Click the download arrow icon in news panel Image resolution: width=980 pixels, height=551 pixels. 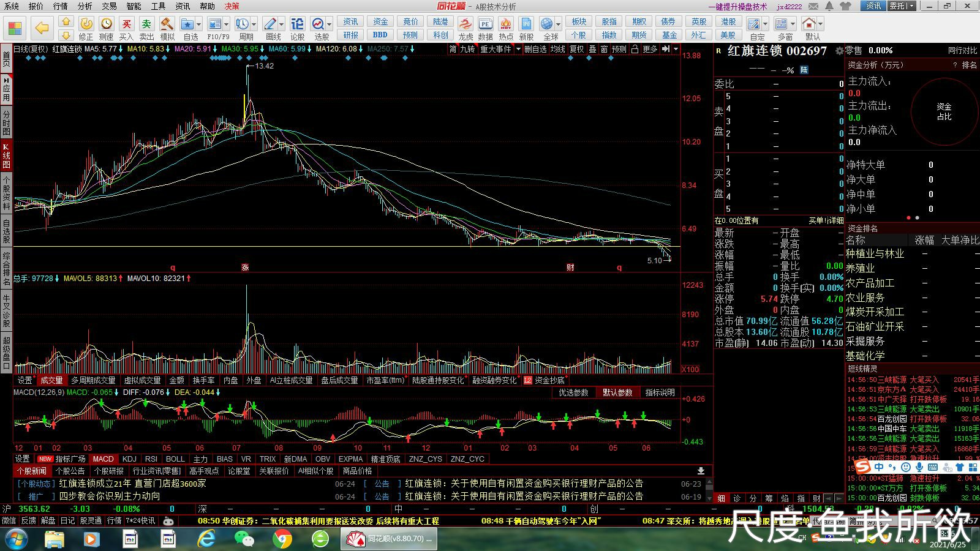[701, 471]
